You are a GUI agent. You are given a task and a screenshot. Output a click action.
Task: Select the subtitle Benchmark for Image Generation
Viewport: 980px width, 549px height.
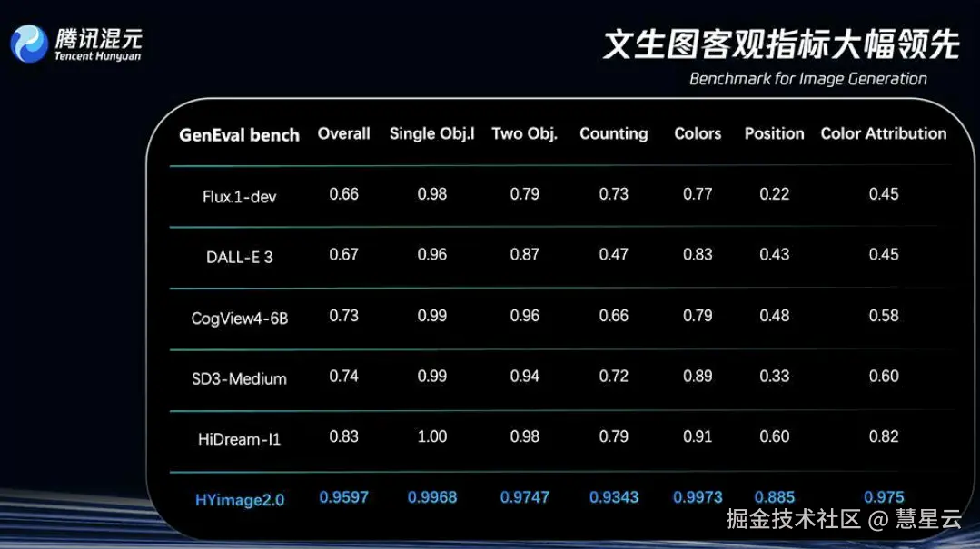(x=808, y=79)
